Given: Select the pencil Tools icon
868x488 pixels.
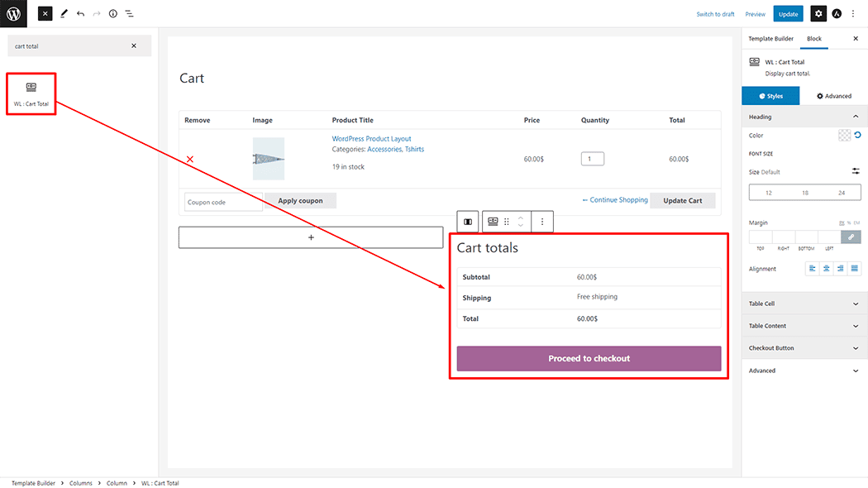Looking at the screenshot, I should tap(64, 14).
